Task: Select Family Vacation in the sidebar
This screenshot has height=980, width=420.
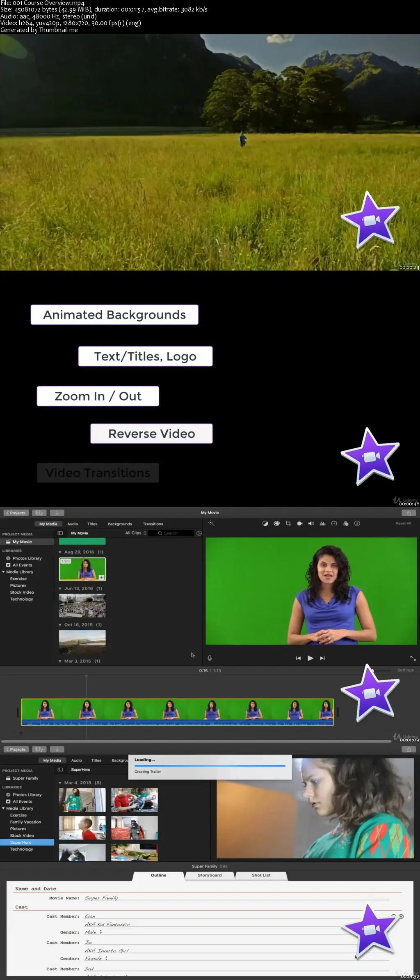Action: [x=25, y=822]
